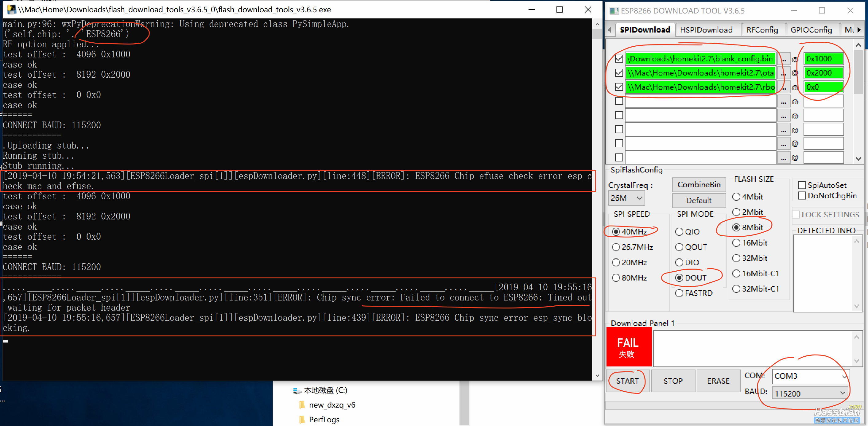Click the ERASE flash button
Image resolution: width=868 pixels, height=426 pixels.
718,381
